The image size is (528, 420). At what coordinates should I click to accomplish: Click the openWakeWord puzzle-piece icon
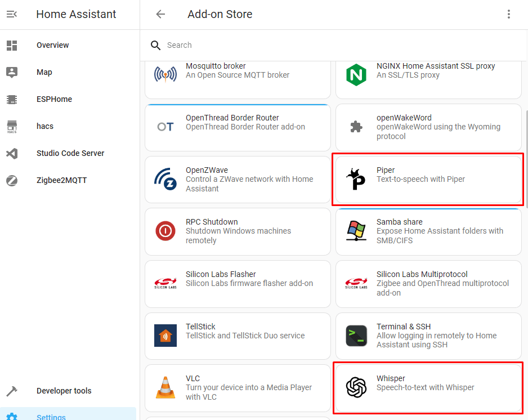click(356, 127)
